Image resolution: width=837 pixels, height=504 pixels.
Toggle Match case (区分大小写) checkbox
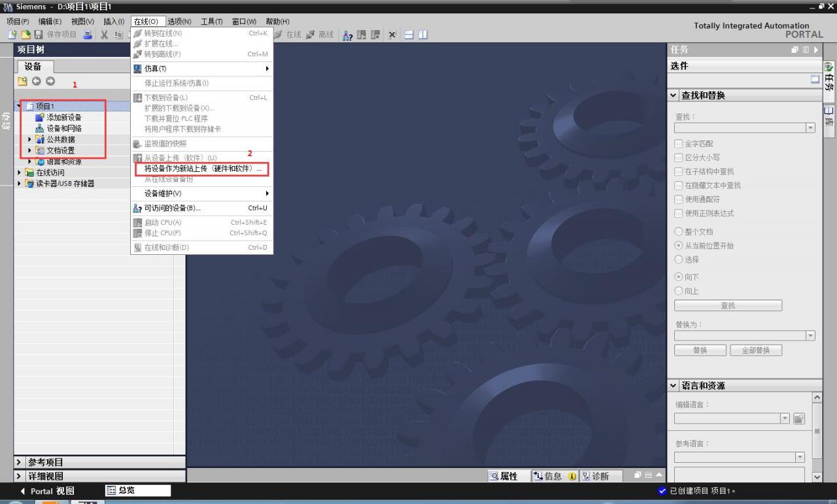click(x=678, y=158)
